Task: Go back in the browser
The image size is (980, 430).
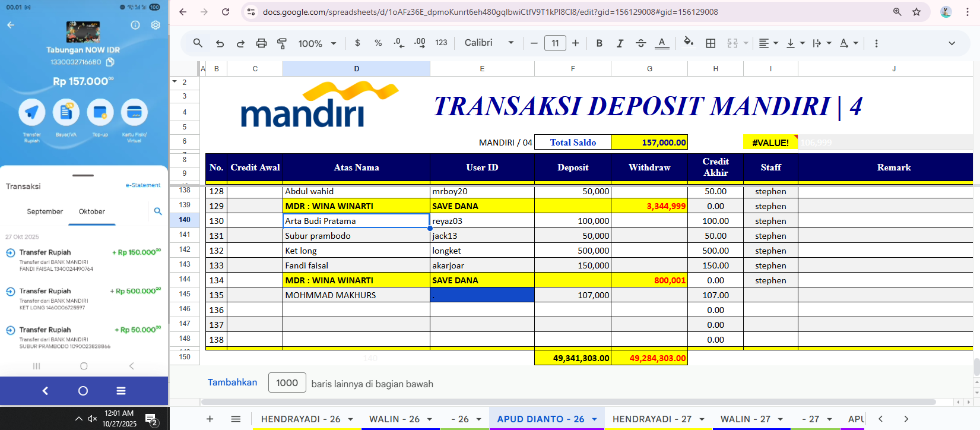Action: pyautogui.click(x=183, y=12)
